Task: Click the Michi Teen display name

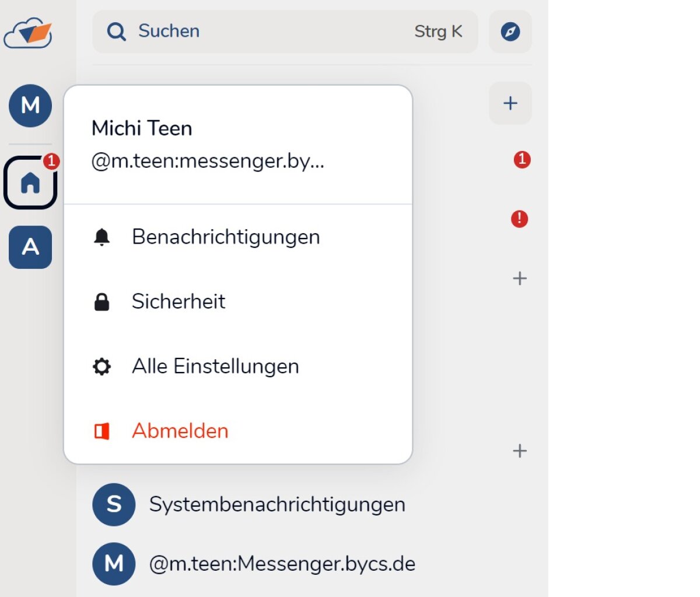Action: pos(142,128)
